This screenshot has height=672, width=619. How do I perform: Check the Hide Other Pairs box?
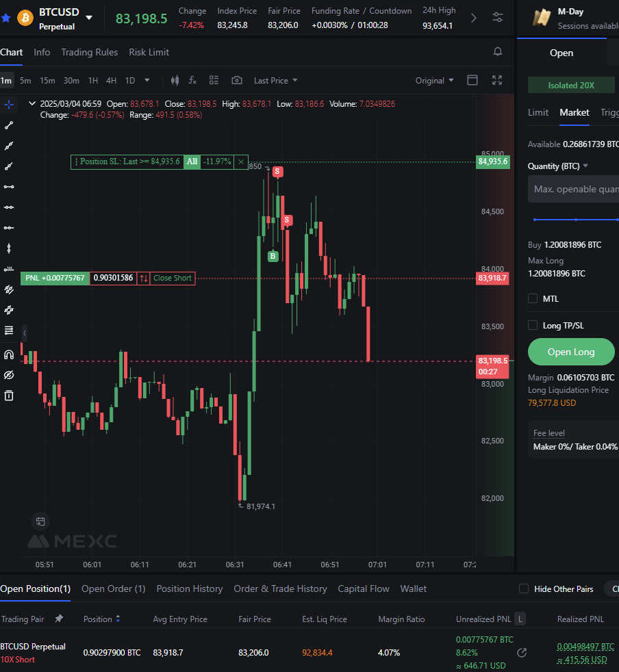click(x=524, y=589)
